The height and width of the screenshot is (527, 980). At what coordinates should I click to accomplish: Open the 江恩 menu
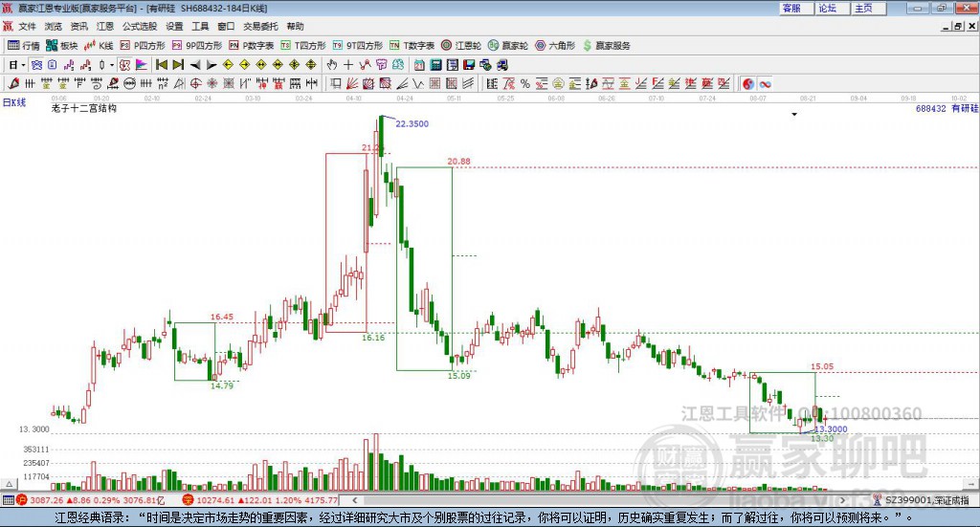pos(105,26)
